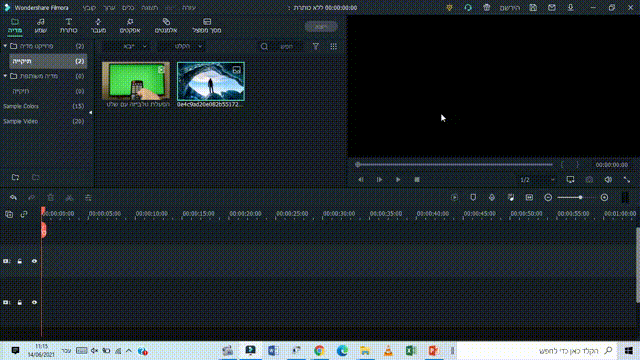Take a snapshot with camera icon
Image resolution: width=640 pixels, height=360 pixels.
pyautogui.click(x=589, y=180)
